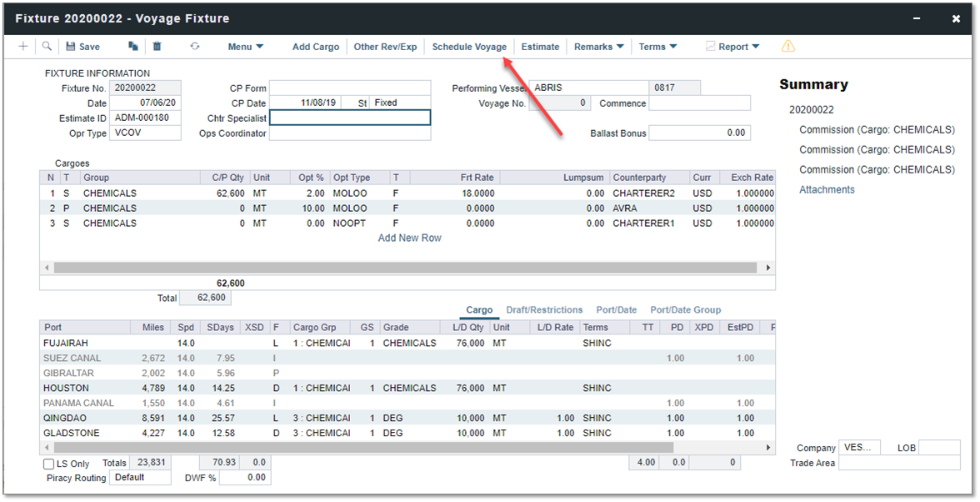Expand the Terms dropdown menu
Viewport: 980px width, 502px height.
(657, 47)
